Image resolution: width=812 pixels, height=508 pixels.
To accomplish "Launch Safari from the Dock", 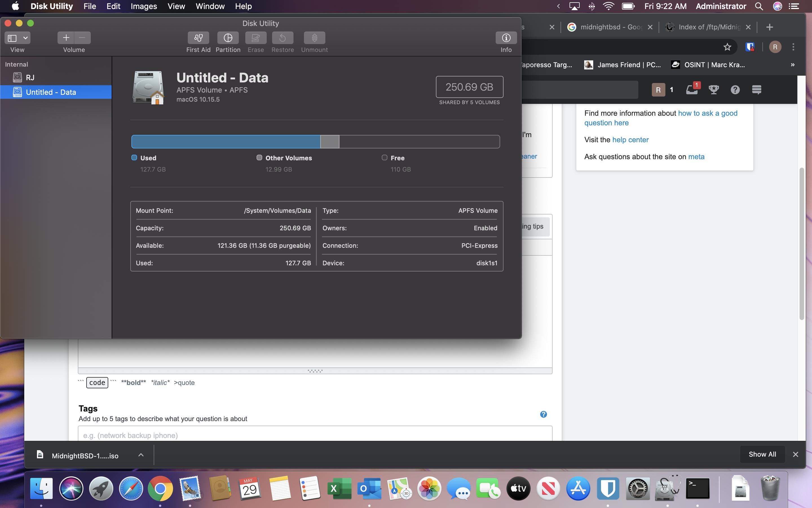I will tap(131, 488).
